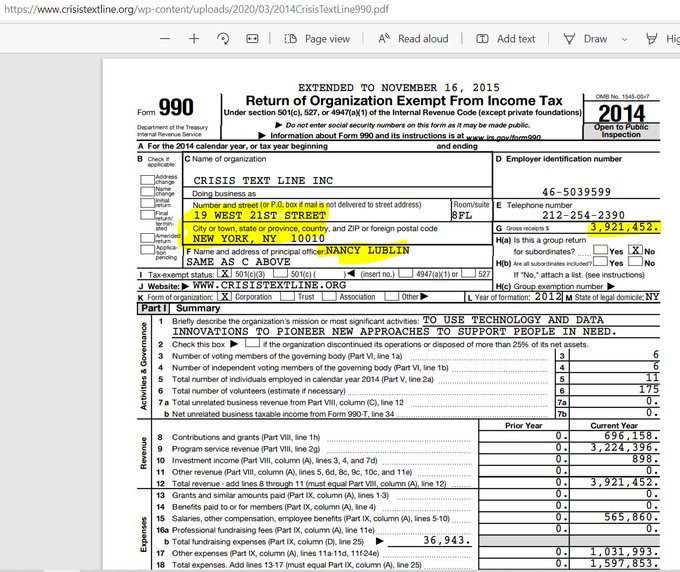Click the fit to width icon

coord(252,39)
